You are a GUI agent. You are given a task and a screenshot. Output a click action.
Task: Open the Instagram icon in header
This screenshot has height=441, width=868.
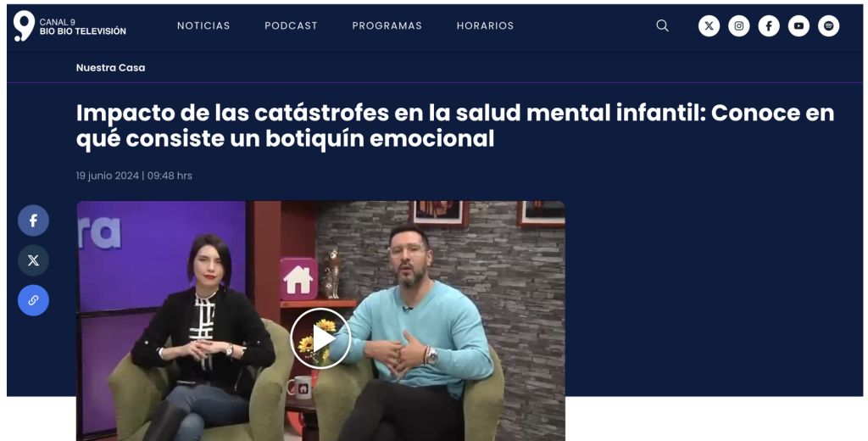pyautogui.click(x=738, y=26)
